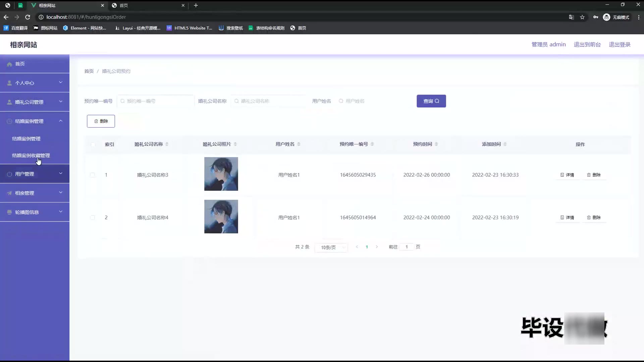Click the bookmark star icon in the address bar

pyautogui.click(x=582, y=17)
